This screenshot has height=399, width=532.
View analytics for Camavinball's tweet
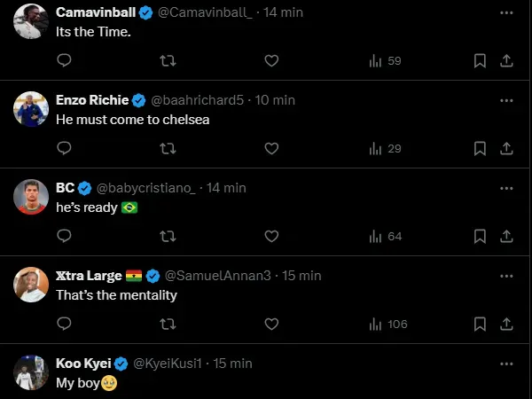tap(385, 61)
